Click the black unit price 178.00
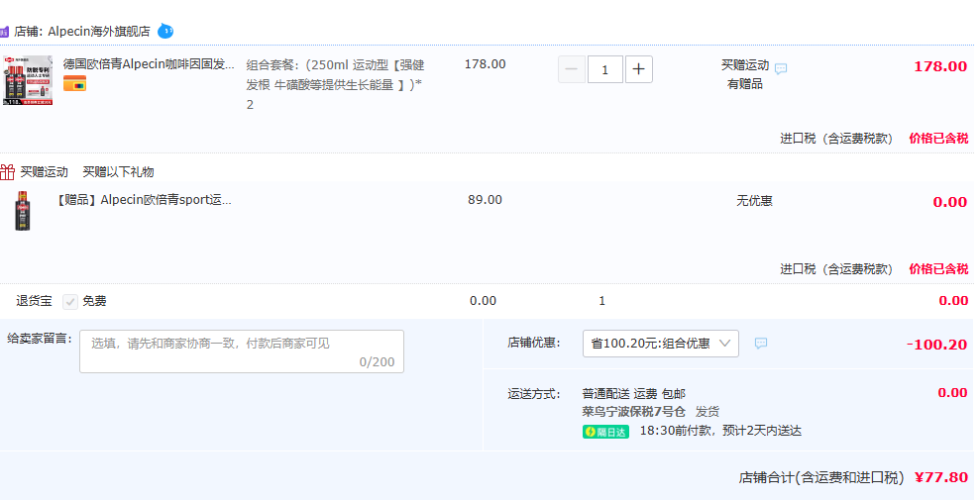This screenshot has width=980, height=500. point(485,64)
